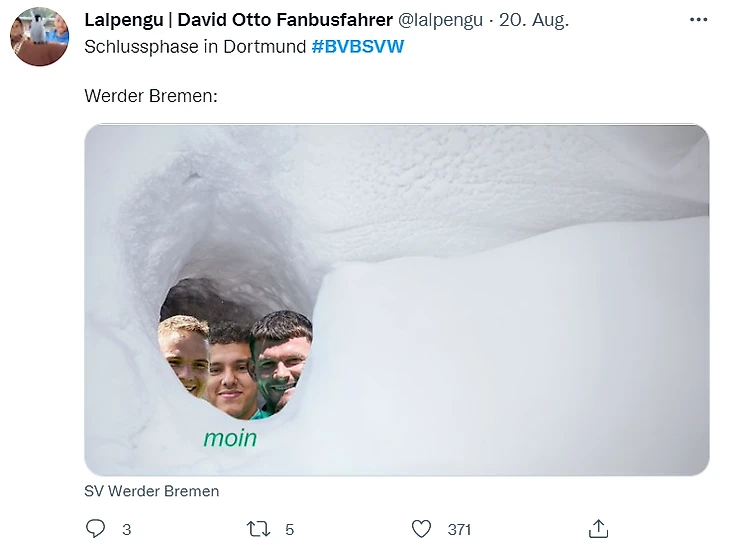The height and width of the screenshot is (550, 730).
Task: Open the reply speech-bubble icon
Action: click(x=95, y=529)
